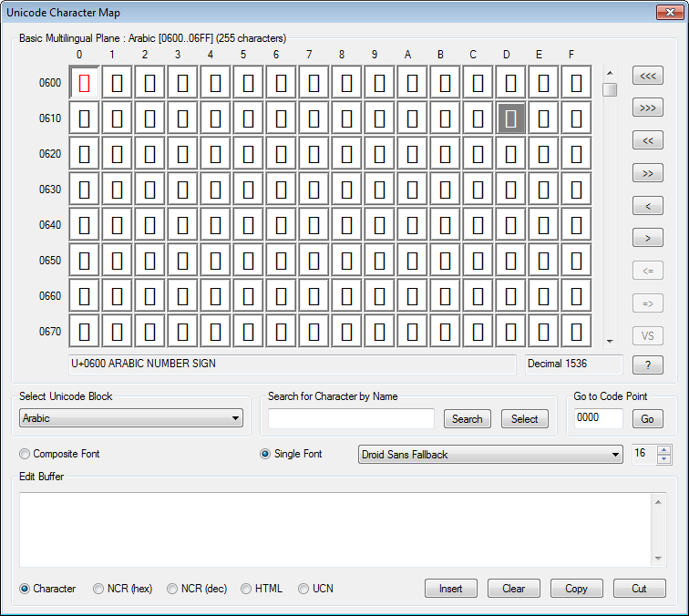
Task: Click the Go button
Action: click(648, 419)
